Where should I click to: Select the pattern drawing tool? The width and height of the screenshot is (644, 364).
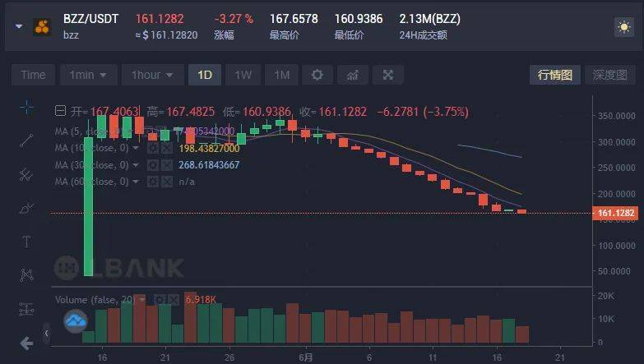[x=26, y=275]
